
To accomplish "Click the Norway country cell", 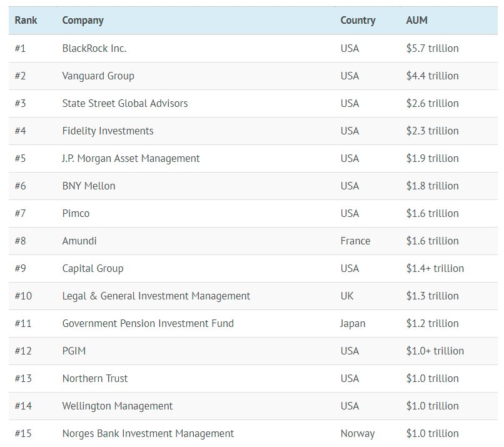I will 358,434.
